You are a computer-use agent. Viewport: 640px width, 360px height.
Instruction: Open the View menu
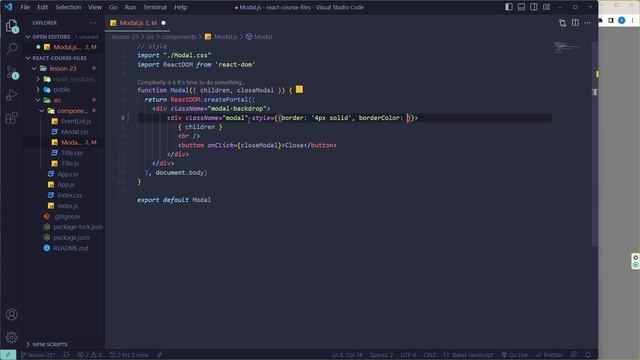point(95,7)
